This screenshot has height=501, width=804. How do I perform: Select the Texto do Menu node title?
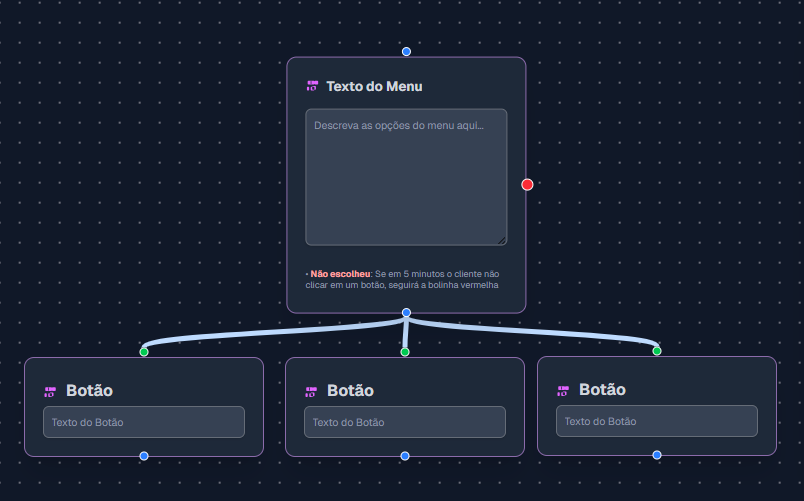point(374,86)
